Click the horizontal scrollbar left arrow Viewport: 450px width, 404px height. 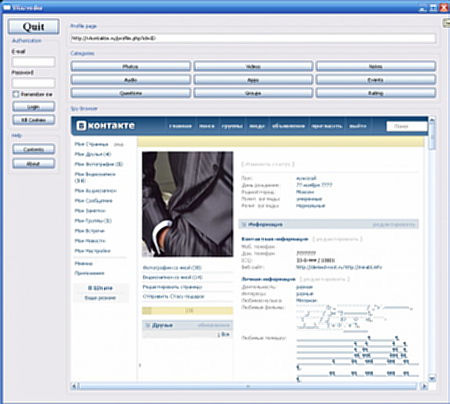point(74,386)
